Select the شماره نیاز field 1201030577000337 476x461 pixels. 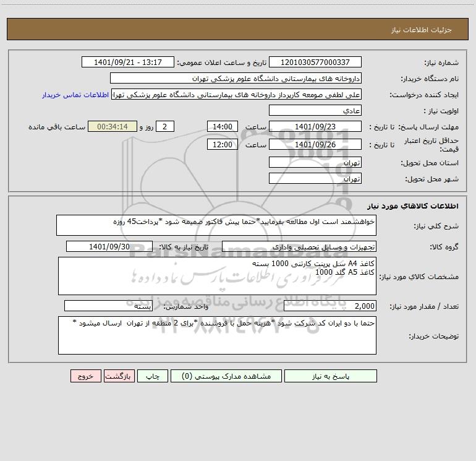click(x=315, y=62)
